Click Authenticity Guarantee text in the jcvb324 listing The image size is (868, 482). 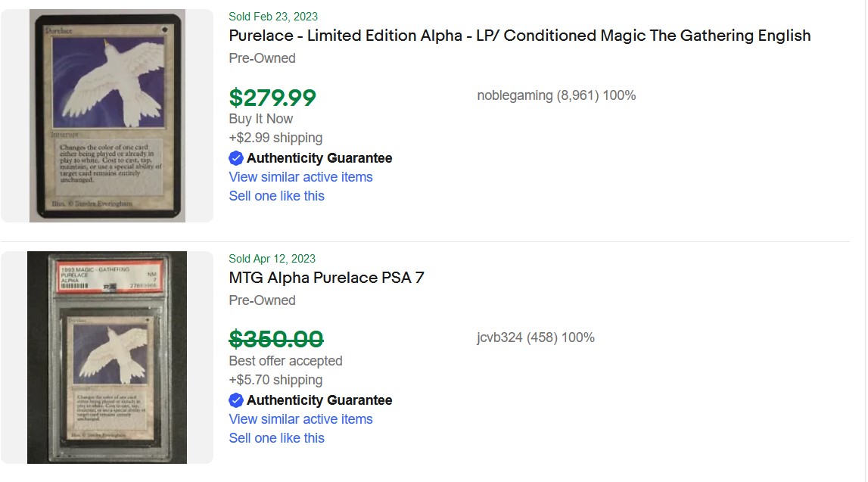tap(319, 400)
